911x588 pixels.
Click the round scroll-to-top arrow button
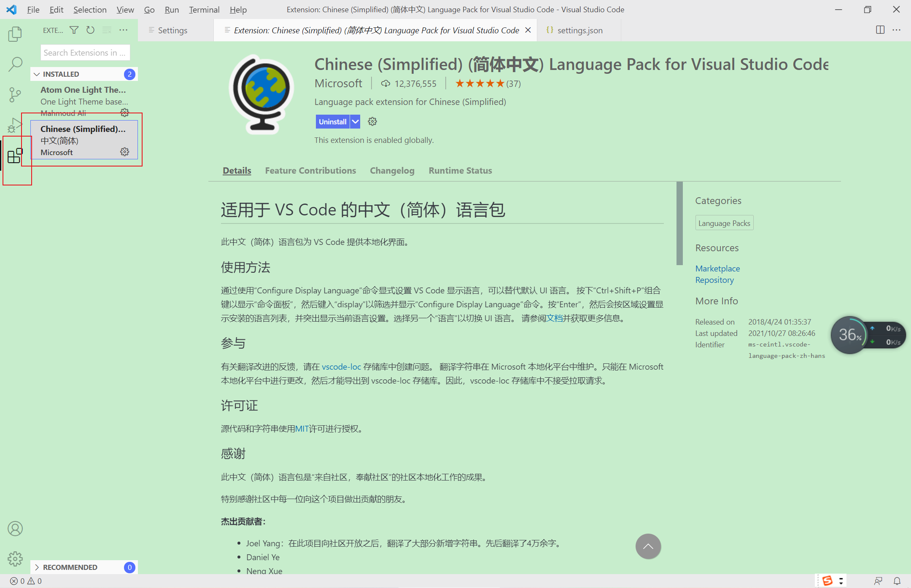pos(648,546)
